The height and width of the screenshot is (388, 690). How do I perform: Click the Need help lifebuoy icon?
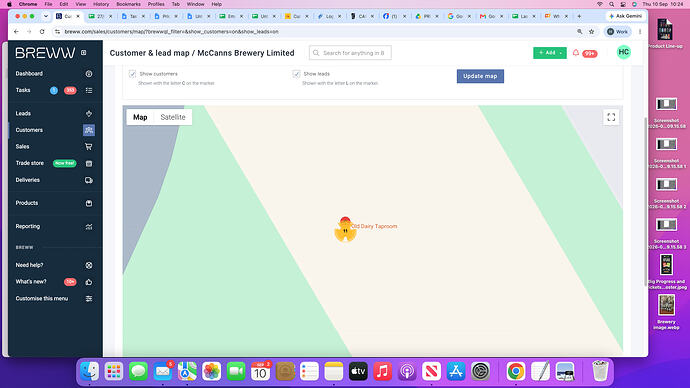pos(89,265)
